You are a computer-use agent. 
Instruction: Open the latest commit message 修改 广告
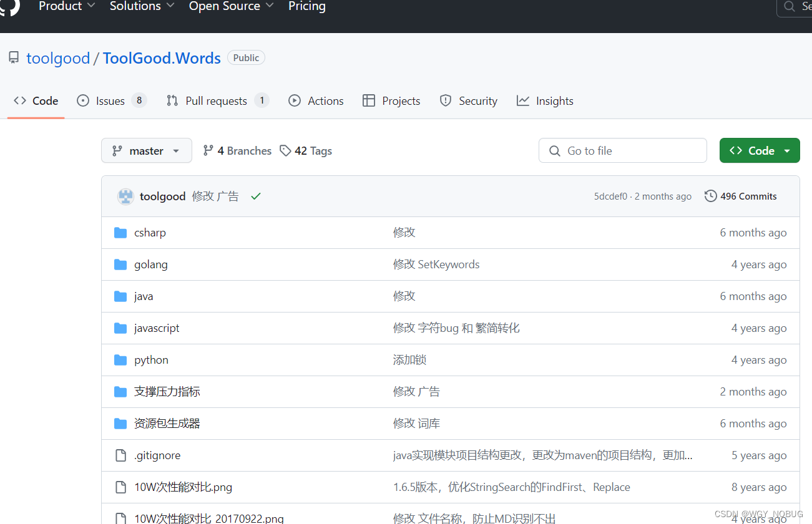click(x=215, y=196)
